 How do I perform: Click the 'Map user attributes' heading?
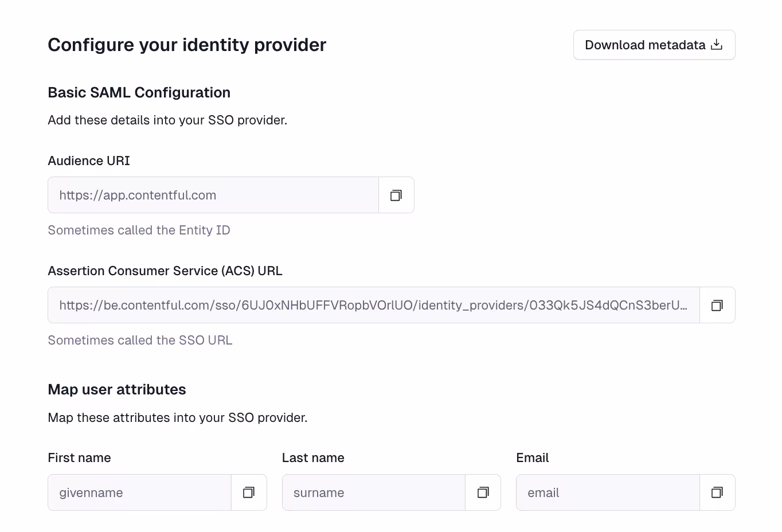tap(117, 389)
